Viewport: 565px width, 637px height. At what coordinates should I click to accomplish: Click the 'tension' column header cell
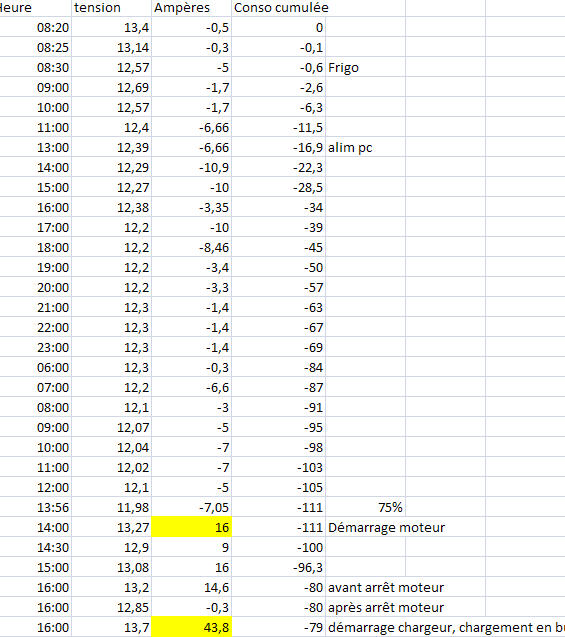point(112,8)
